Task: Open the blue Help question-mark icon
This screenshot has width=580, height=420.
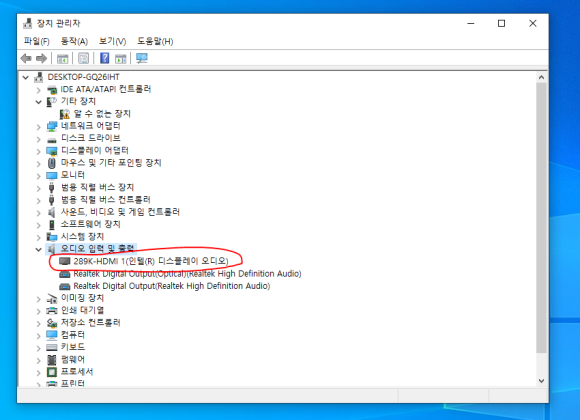Action: [105, 58]
